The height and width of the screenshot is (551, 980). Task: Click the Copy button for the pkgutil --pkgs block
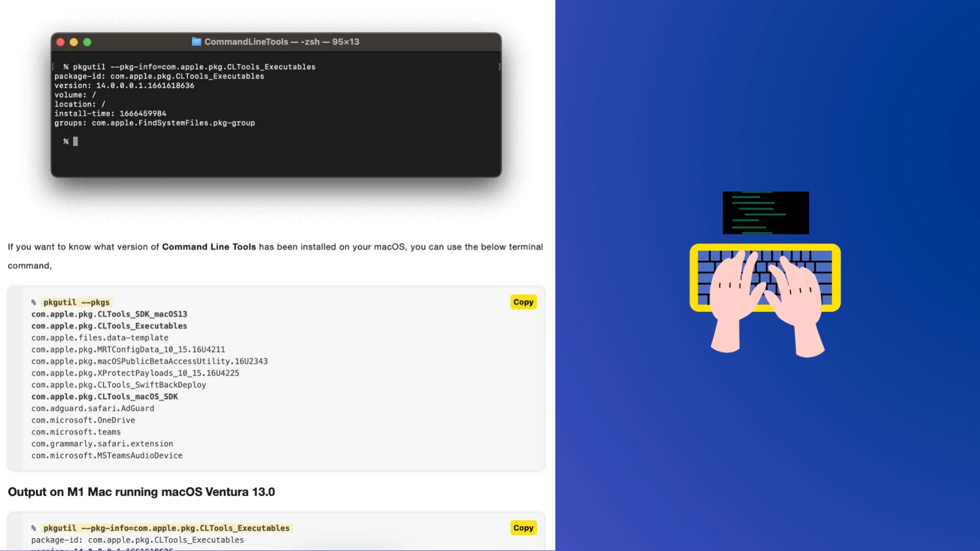tap(523, 302)
